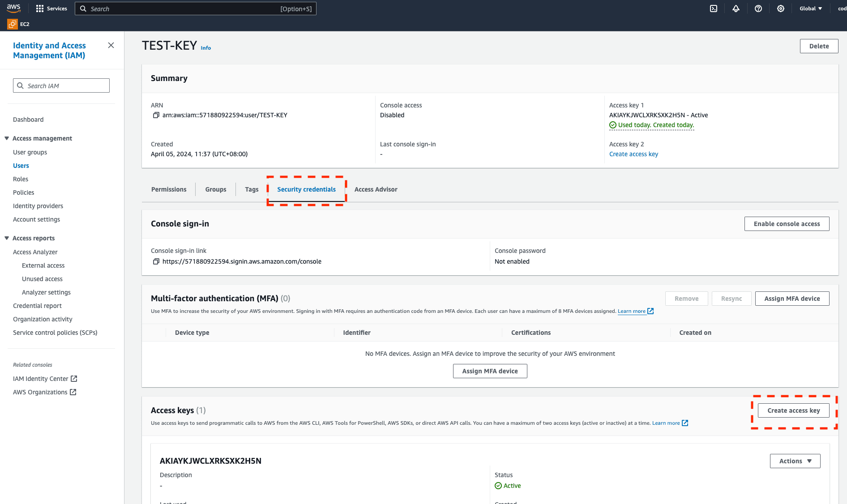Switch to the Security credentials tab
Image resolution: width=847 pixels, height=504 pixels.
tap(306, 189)
